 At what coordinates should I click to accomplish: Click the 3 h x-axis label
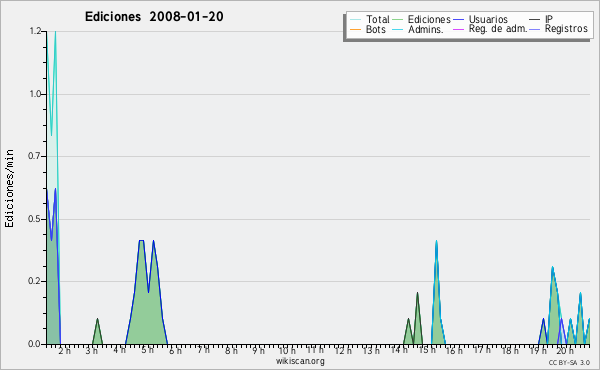pyautogui.click(x=91, y=350)
